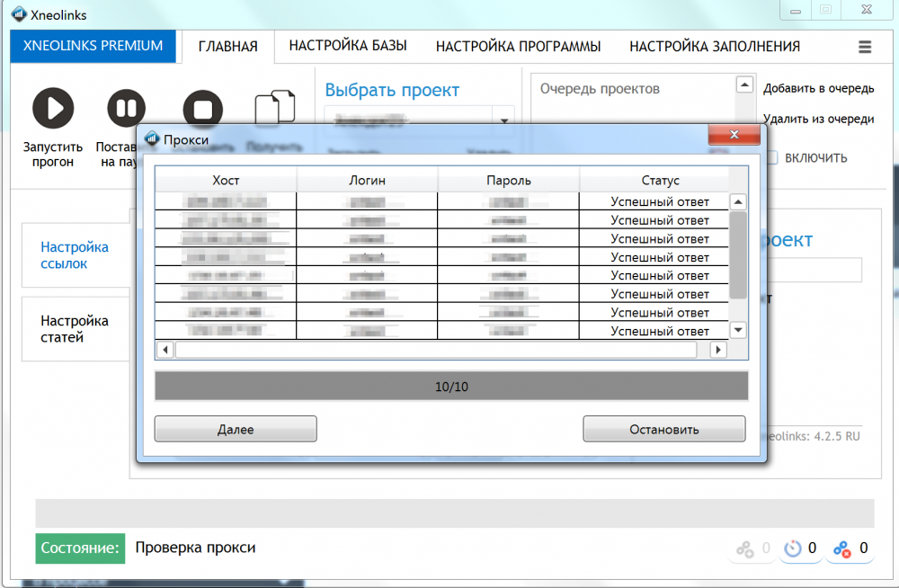The height and width of the screenshot is (588, 899).
Task: Open the hamburger menu in the tab bar
Action: [x=865, y=47]
